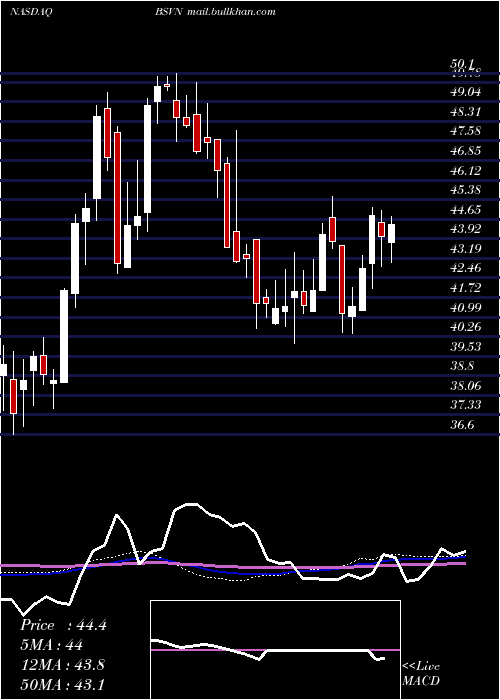Viewport: 500px width, 700px height.
Task: Click the 50.1 price axis label
Action: click(x=464, y=64)
